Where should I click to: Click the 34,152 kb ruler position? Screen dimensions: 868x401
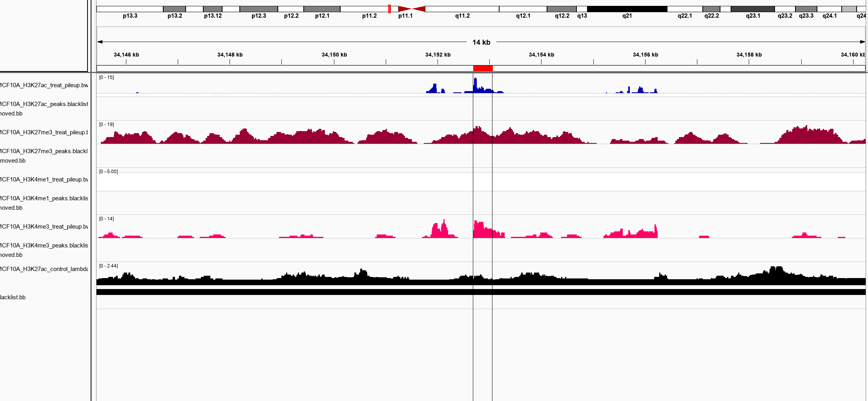click(x=438, y=55)
